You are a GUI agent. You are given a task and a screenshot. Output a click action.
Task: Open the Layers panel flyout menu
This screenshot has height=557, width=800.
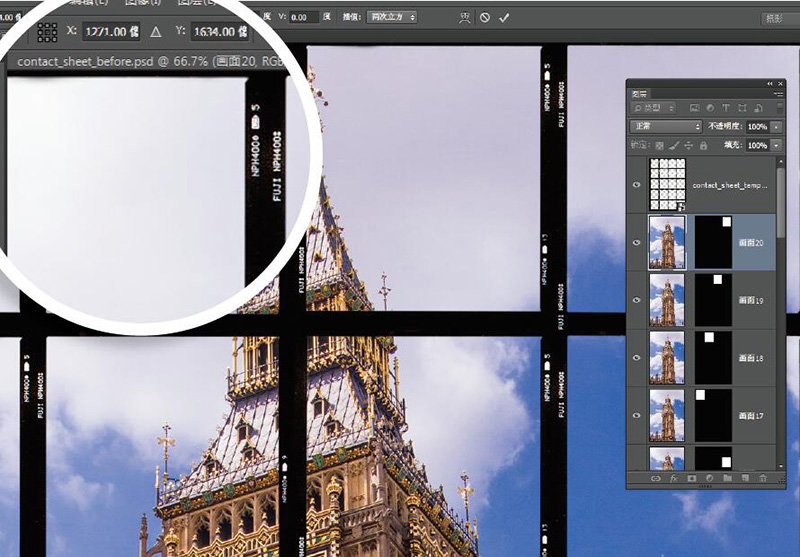tap(776, 94)
